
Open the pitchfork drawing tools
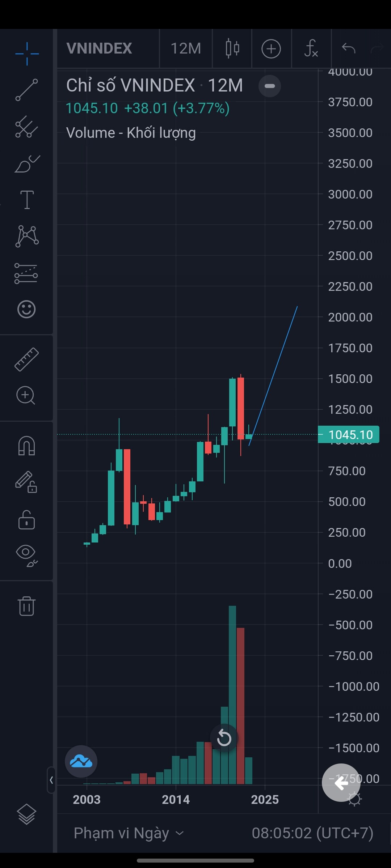pyautogui.click(x=27, y=127)
